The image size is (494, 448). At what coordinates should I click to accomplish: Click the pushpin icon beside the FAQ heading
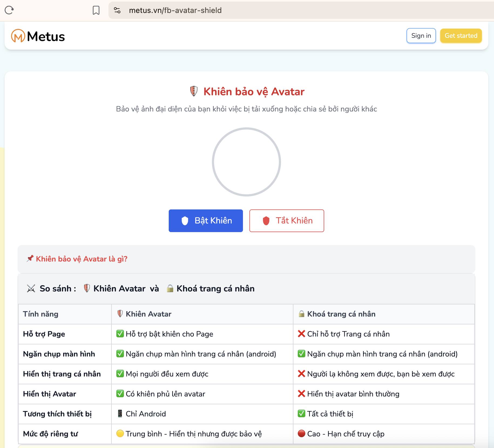30,259
